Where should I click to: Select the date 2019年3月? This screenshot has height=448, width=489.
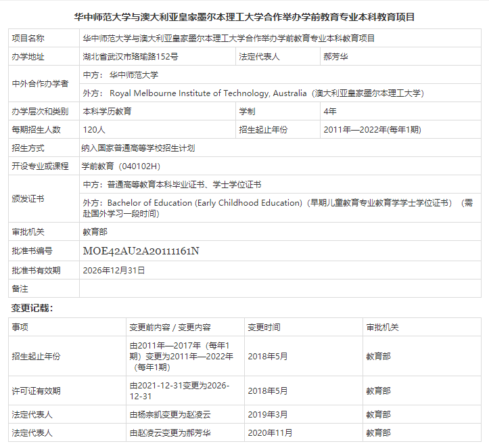tap(268, 415)
